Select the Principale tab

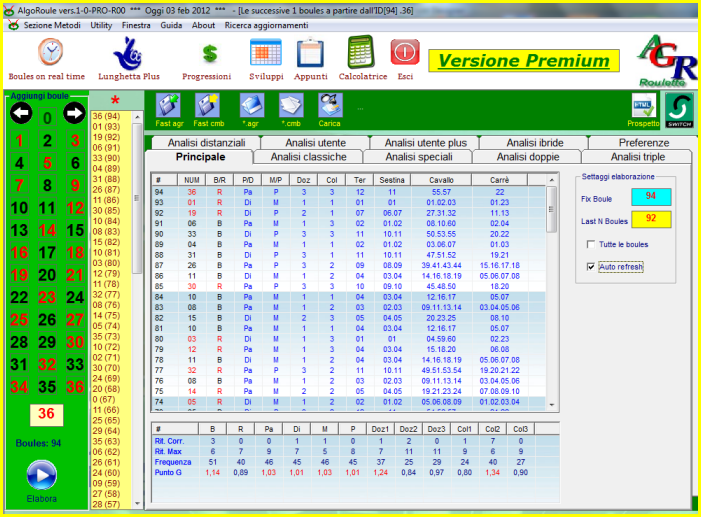pyautogui.click(x=200, y=157)
